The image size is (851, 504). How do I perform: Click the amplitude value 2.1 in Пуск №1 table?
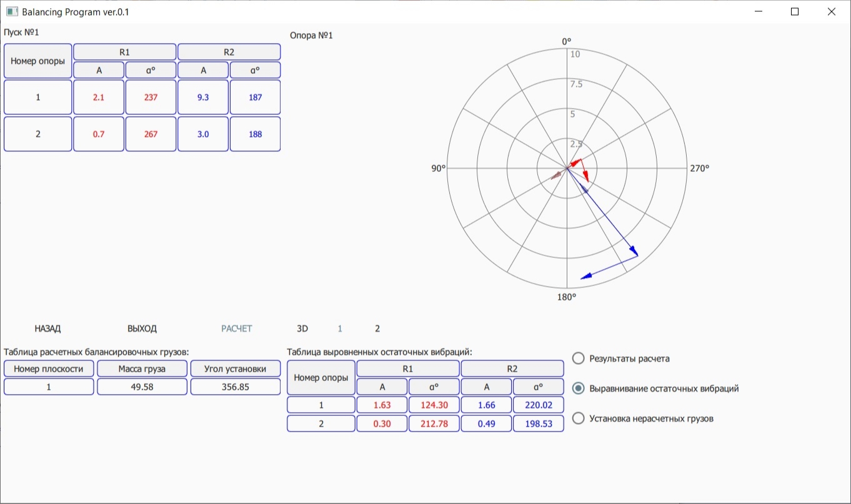[x=99, y=97]
